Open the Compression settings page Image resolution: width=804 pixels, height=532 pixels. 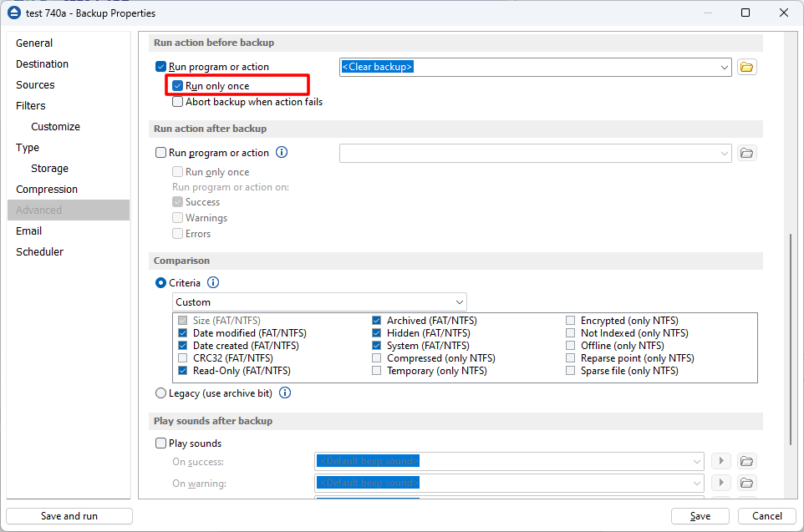click(x=47, y=189)
